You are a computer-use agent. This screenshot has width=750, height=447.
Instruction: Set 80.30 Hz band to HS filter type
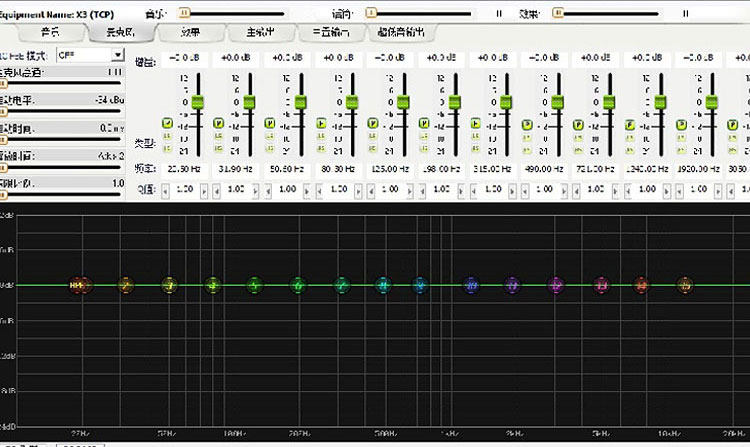tap(323, 148)
